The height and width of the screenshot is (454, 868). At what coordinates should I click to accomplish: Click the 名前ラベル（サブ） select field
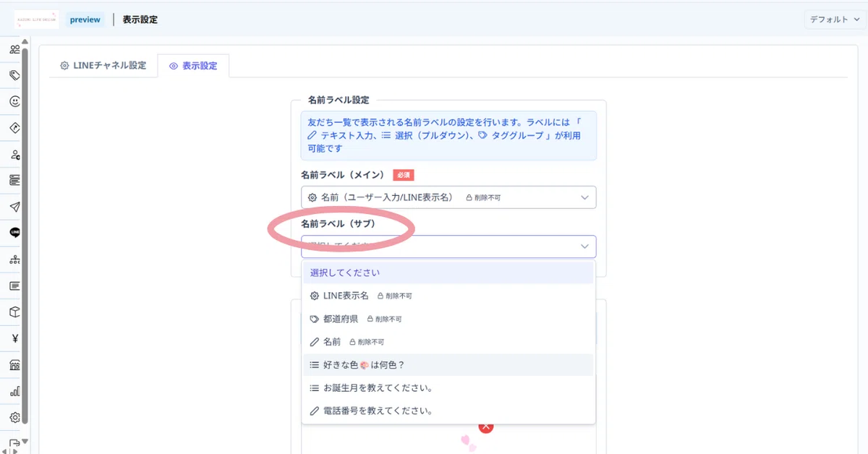click(x=448, y=247)
